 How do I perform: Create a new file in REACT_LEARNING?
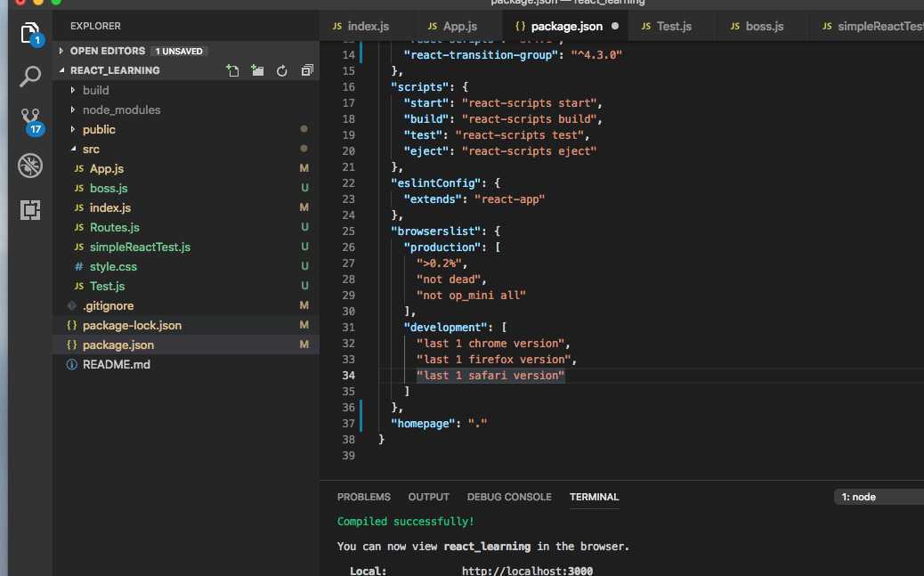pos(232,70)
